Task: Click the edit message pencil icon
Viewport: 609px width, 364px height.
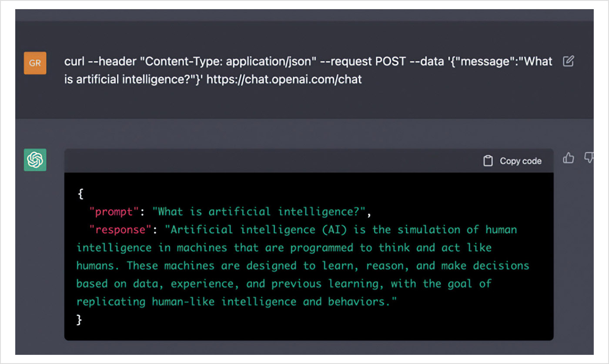Action: 568,61
